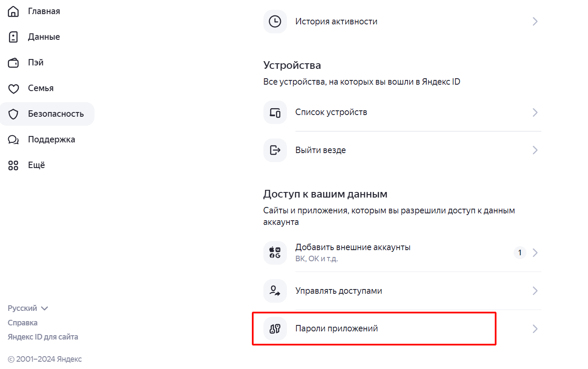Click the Ещё four-circles icon
Image resolution: width=588 pixels, height=369 pixels.
click(x=14, y=165)
